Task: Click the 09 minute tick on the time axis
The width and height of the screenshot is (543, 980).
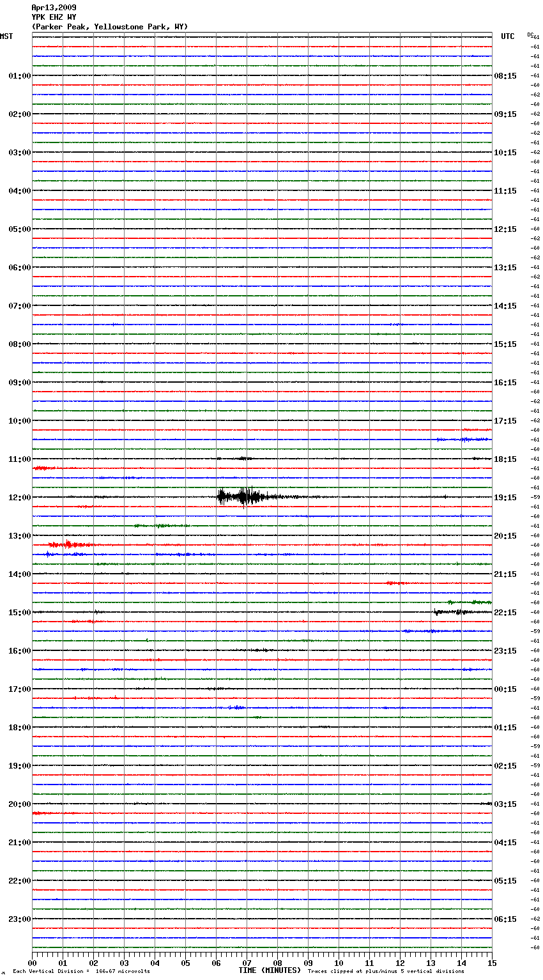Action: (308, 963)
